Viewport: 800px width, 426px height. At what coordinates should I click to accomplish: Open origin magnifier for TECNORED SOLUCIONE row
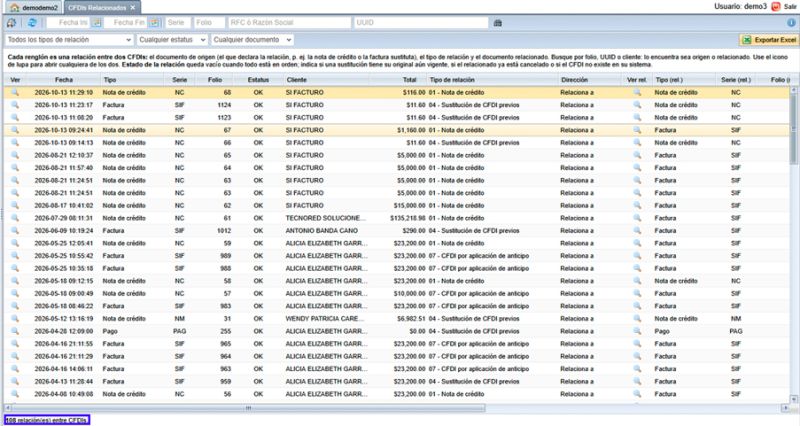15,218
